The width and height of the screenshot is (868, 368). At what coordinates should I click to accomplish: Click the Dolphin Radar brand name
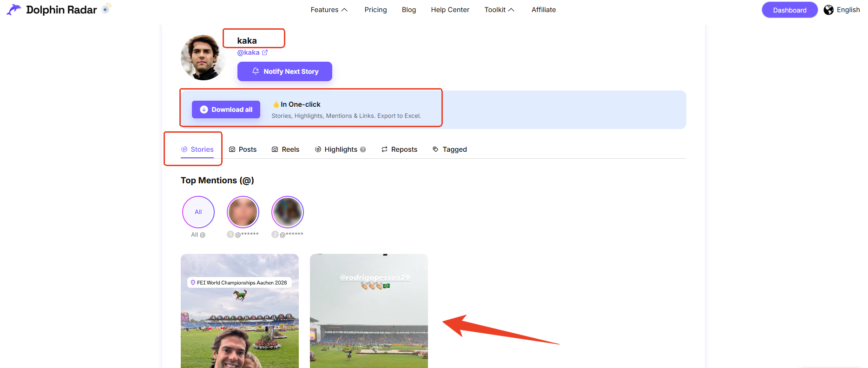click(61, 10)
